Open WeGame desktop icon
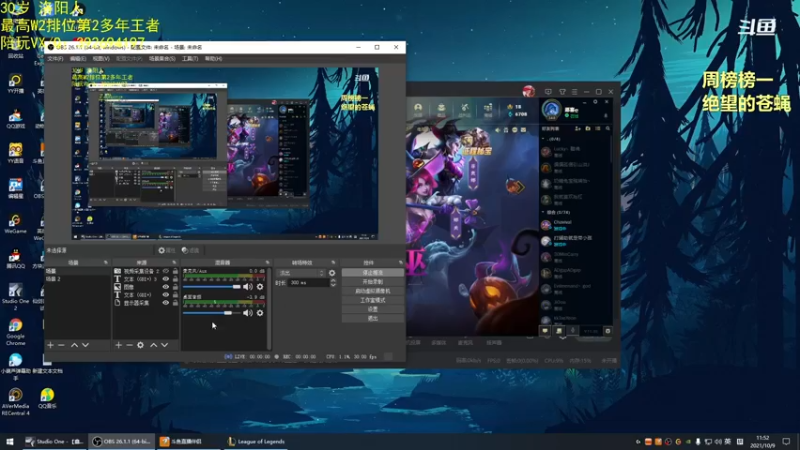 [15, 224]
